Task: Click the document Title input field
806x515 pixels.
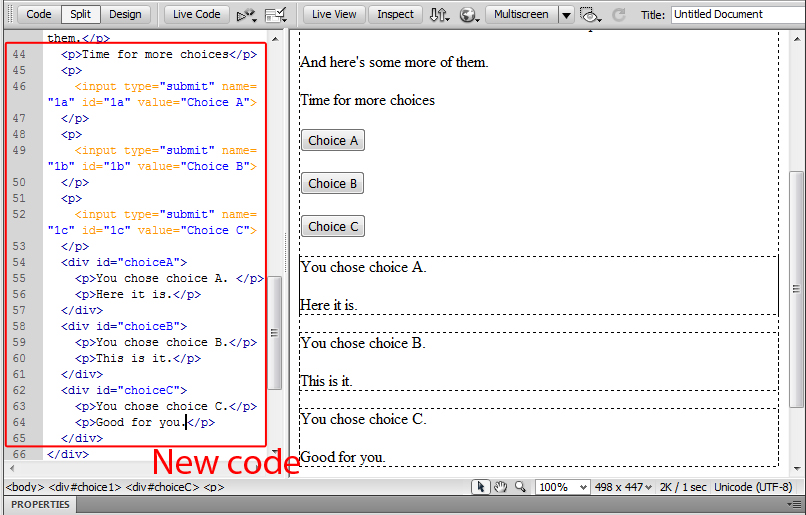Action: point(738,14)
